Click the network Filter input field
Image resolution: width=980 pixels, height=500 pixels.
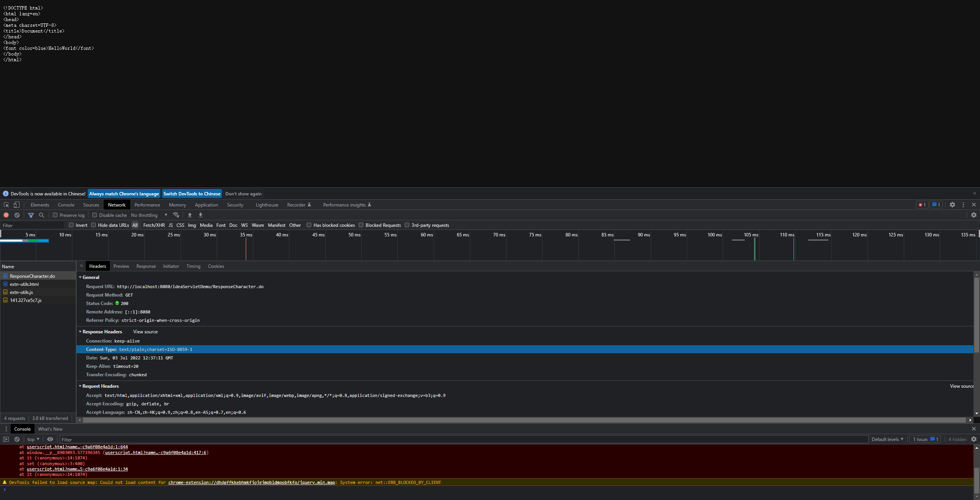coord(33,226)
